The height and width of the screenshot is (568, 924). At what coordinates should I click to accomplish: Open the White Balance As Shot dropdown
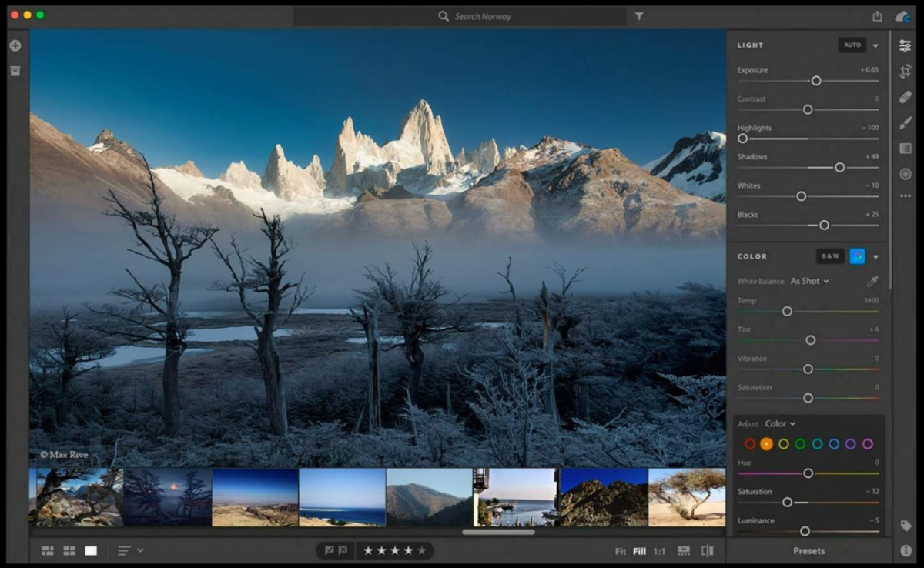808,281
